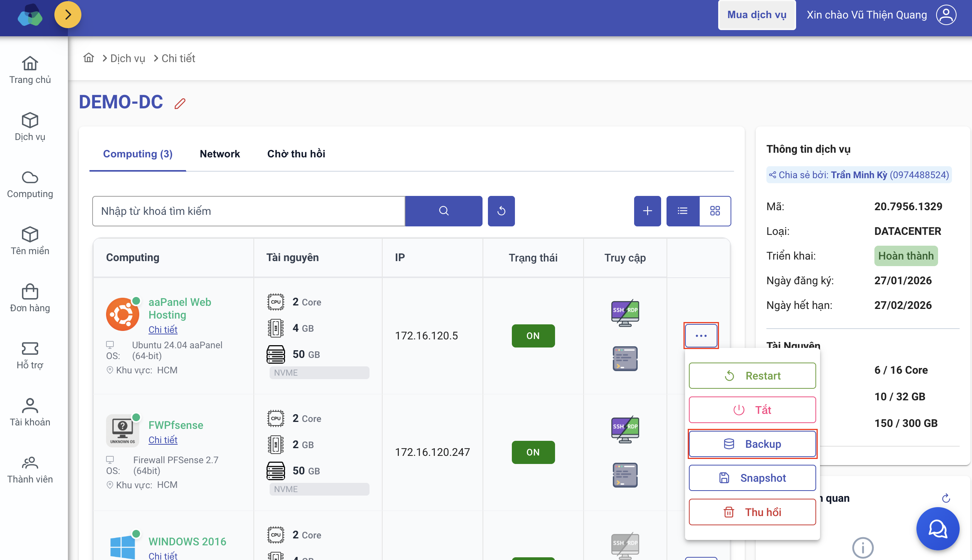
Task: Switch to grid view layout
Action: (x=715, y=211)
